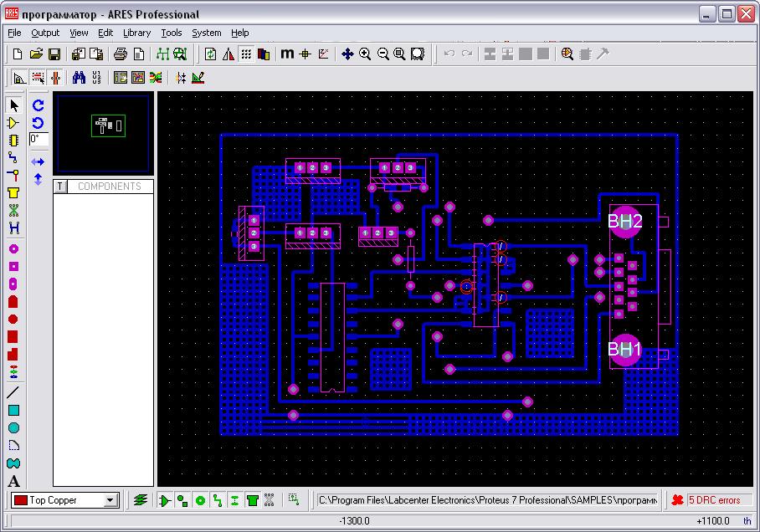760x532 pixels.
Task: Click the rotation angle input field
Action: 39,140
